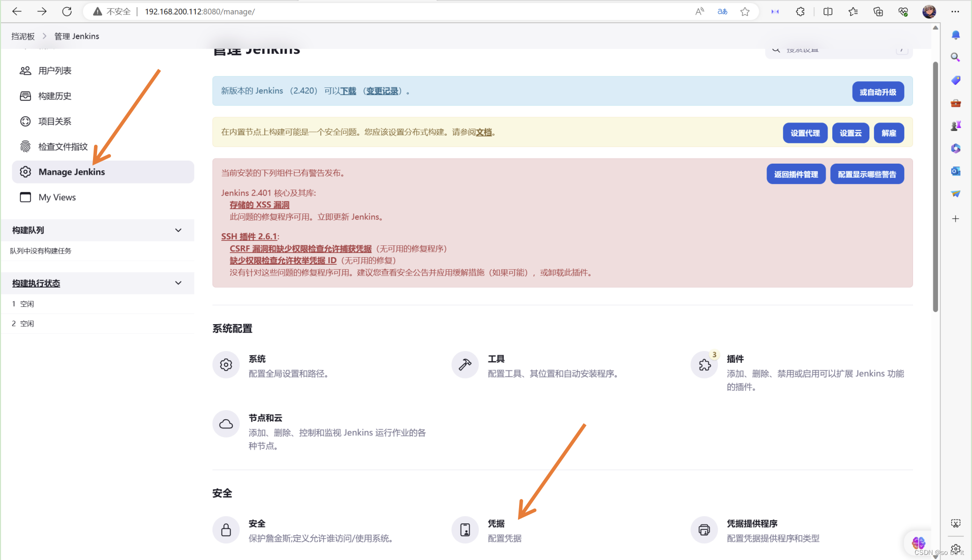972x560 pixels.
Task: Open the user profile avatar
Action: pos(929,11)
